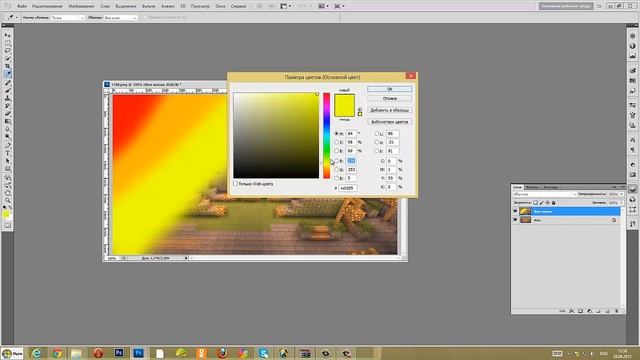Click the yellow foreground color swatch in toolbox

(x=6, y=214)
